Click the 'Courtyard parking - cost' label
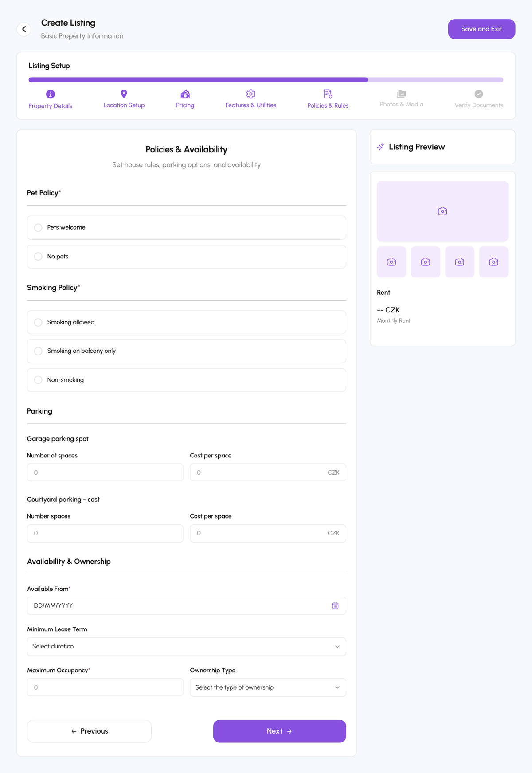The image size is (532, 773). 63,500
